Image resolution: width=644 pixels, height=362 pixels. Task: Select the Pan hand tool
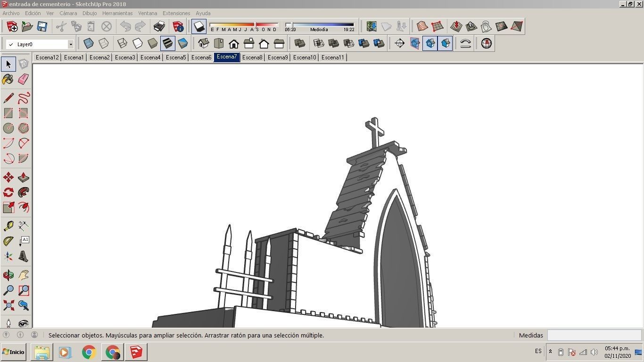[23, 275]
